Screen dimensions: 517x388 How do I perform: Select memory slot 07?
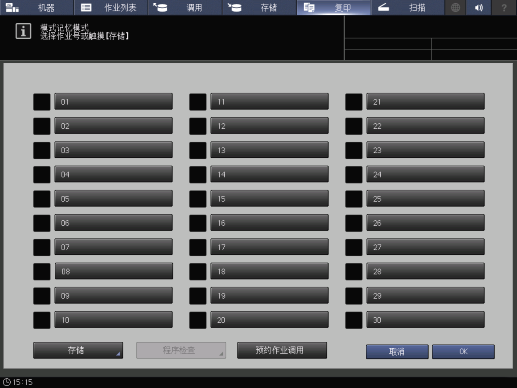[x=114, y=247]
